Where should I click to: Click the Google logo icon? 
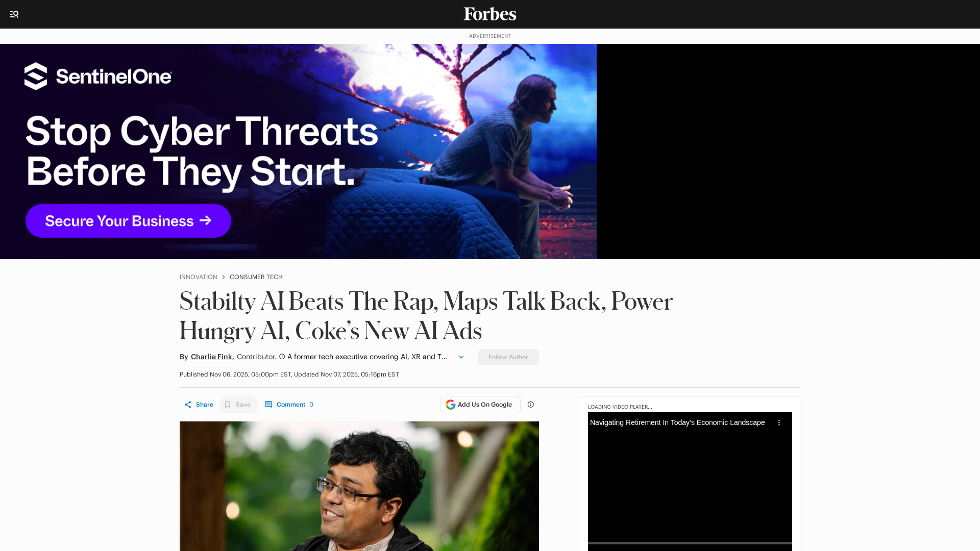[451, 405]
